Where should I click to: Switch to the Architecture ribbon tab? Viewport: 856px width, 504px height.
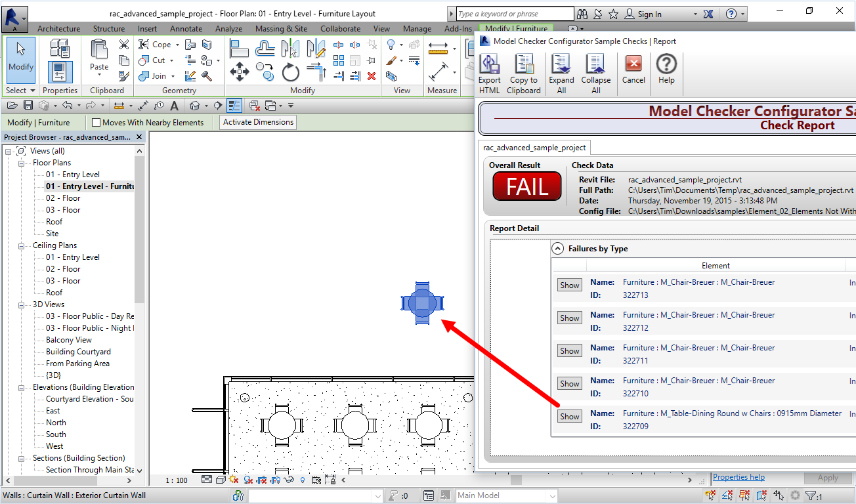(x=58, y=28)
